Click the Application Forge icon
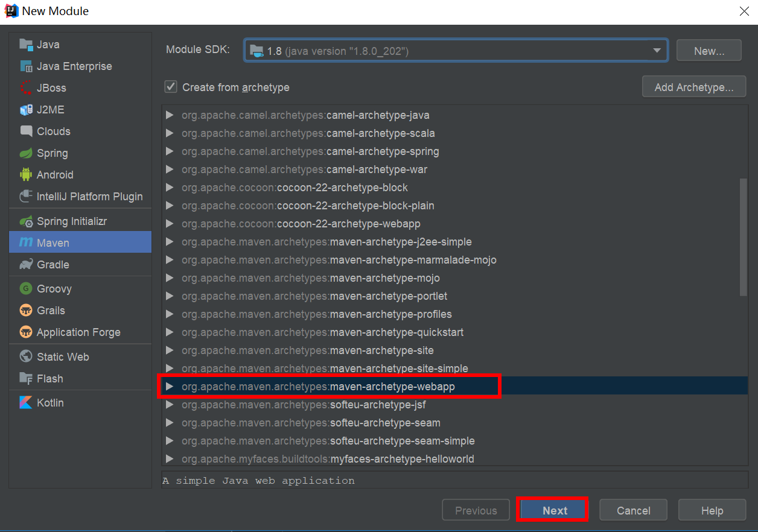Viewport: 758px width, 532px height. (x=26, y=332)
